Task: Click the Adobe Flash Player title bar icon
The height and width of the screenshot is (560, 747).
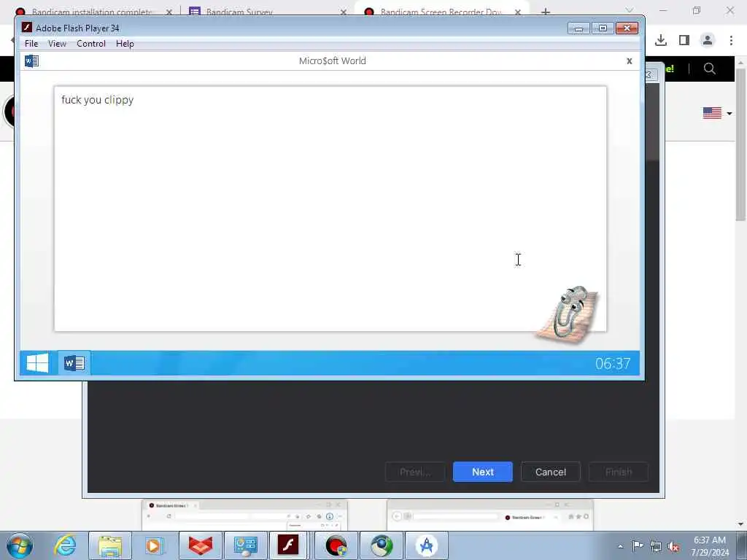Action: click(27, 28)
